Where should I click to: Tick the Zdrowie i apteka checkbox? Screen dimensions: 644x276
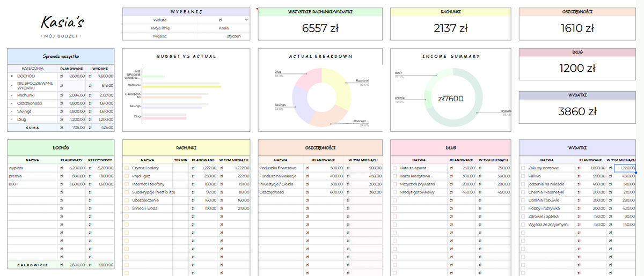(x=523, y=216)
